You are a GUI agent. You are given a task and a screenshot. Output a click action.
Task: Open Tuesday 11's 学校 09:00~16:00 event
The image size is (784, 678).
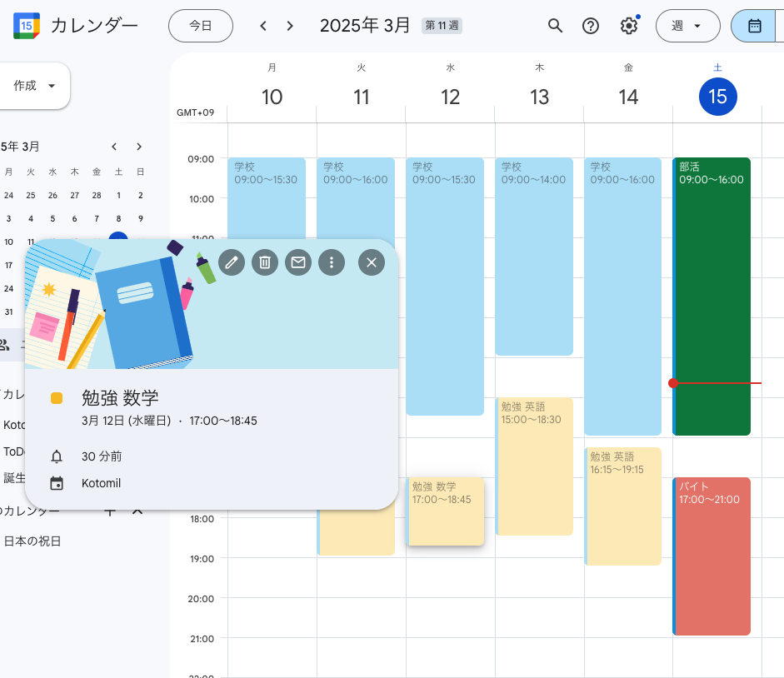[356, 198]
